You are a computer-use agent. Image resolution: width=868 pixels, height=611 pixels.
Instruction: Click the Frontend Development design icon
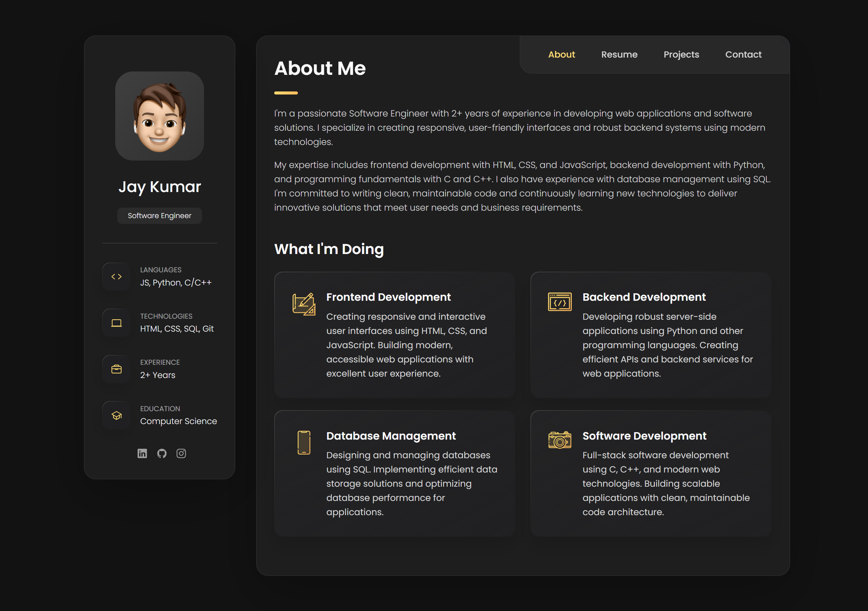(x=304, y=304)
